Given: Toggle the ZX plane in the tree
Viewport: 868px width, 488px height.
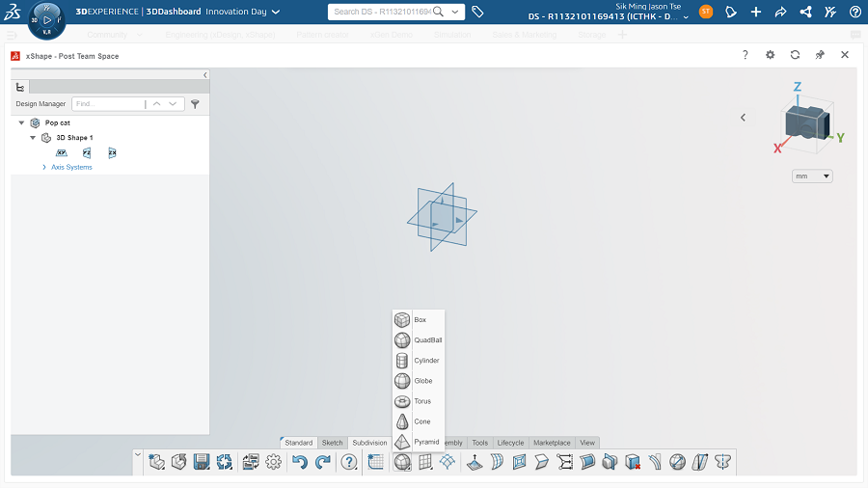Looking at the screenshot, I should 112,152.
